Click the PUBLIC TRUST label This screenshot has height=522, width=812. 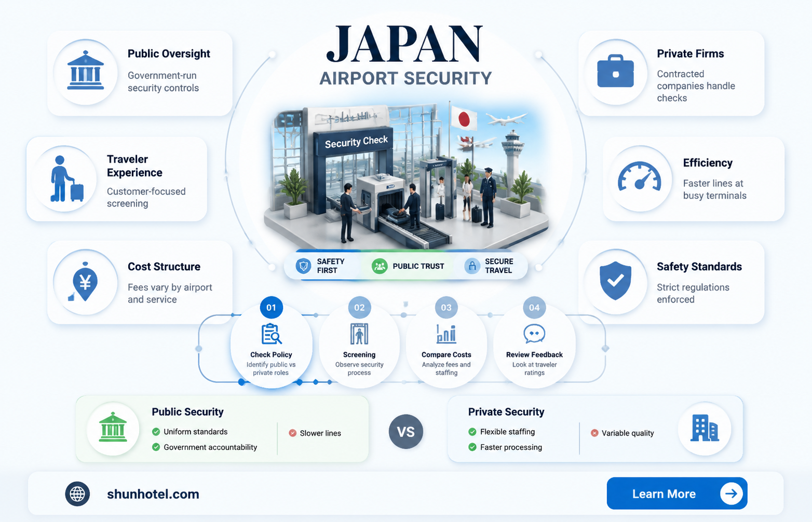coord(418,266)
